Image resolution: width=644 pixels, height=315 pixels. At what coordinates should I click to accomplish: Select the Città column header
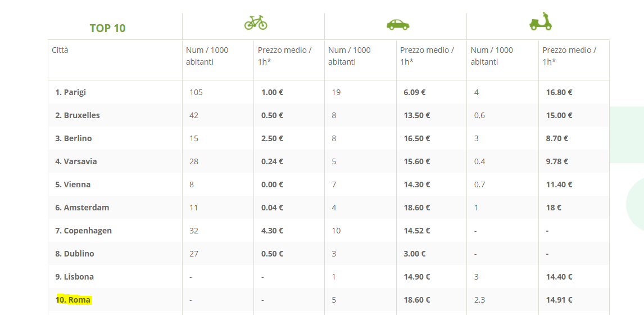60,50
